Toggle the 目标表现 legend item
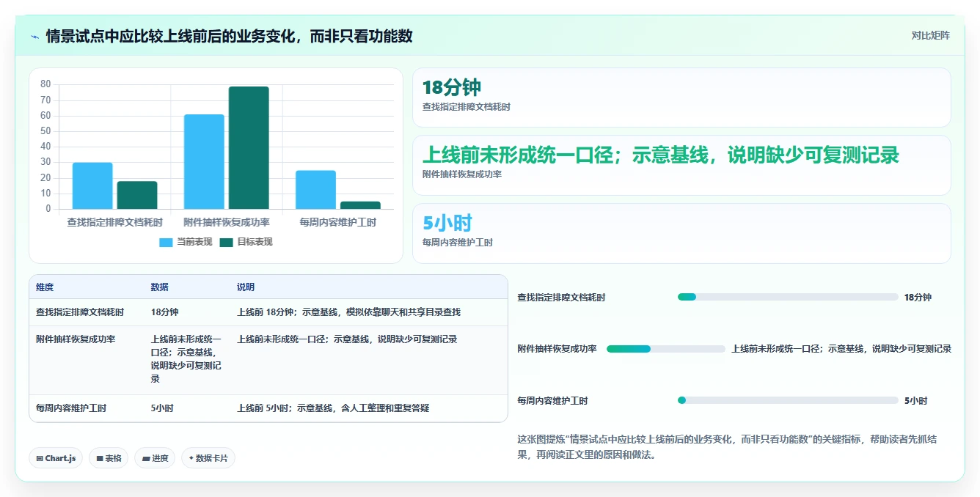Viewport: 980px width, 497px height. (246, 242)
